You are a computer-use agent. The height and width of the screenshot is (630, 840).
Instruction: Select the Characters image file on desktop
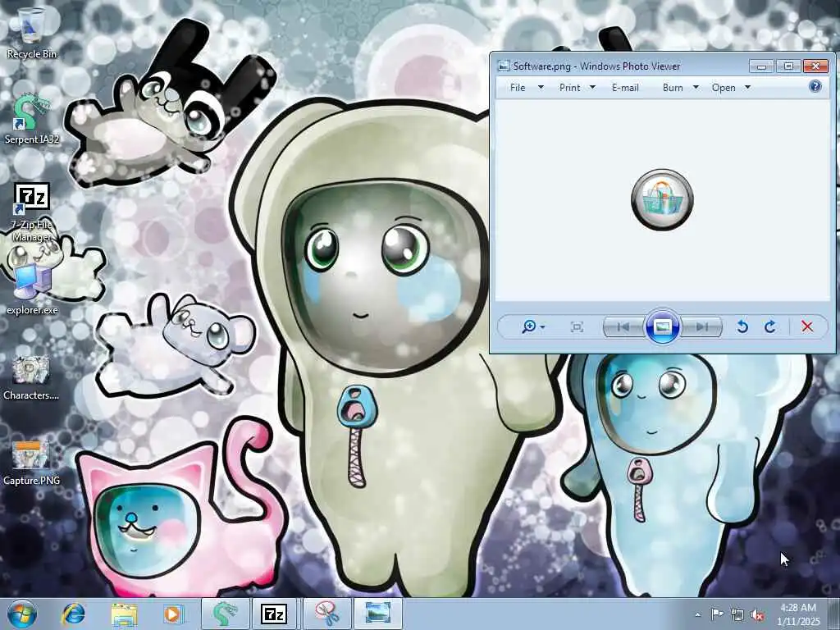tap(31, 377)
